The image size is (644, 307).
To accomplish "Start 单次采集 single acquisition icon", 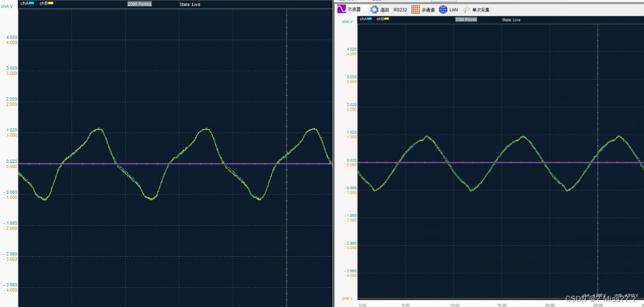I will tap(466, 9).
